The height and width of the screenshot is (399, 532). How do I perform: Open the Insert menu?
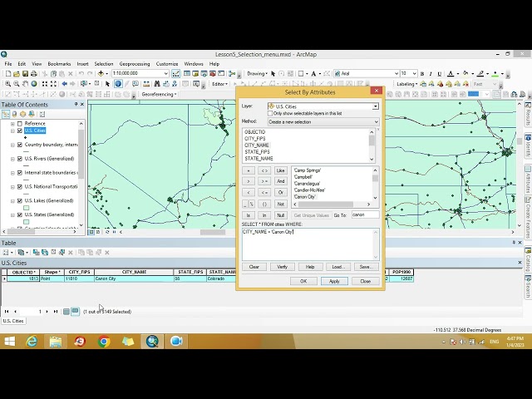click(x=82, y=64)
